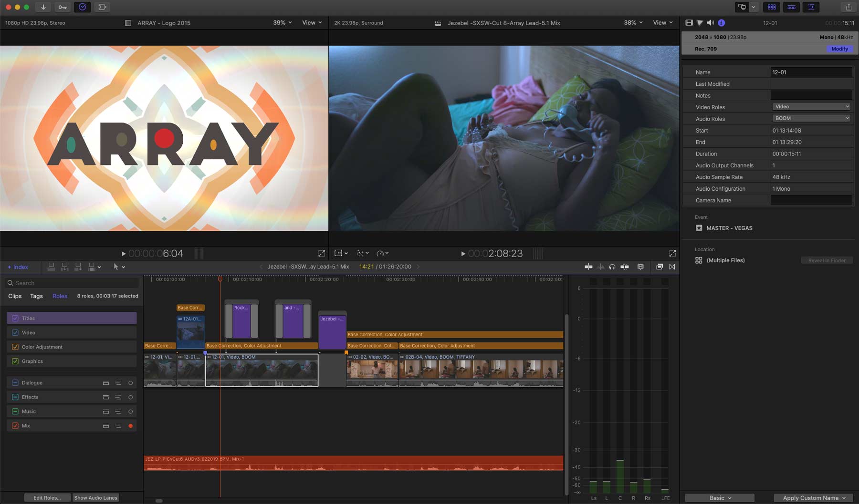Uncheck the Video role checkbox
859x504 pixels.
pyautogui.click(x=15, y=333)
